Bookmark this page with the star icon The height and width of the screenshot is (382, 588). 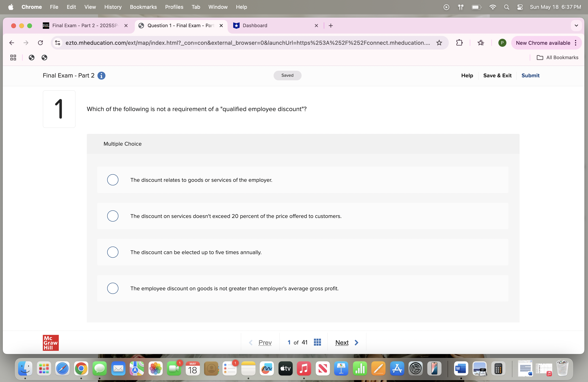[x=439, y=43]
